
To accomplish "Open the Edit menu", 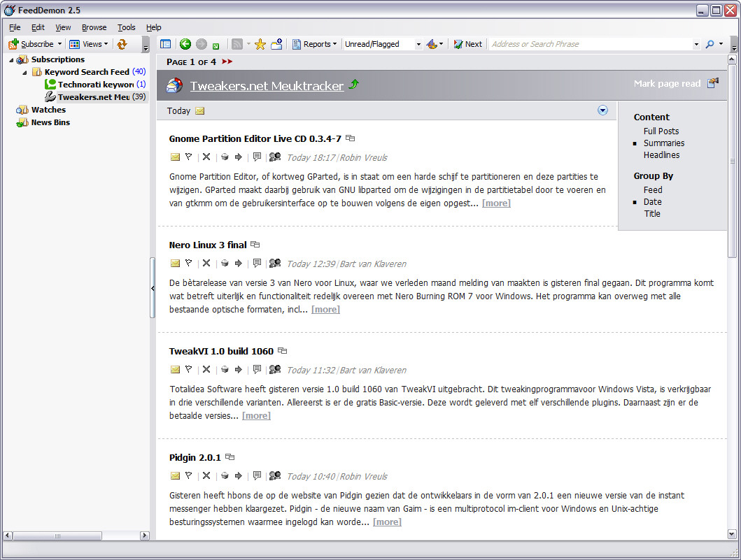I will click(38, 27).
